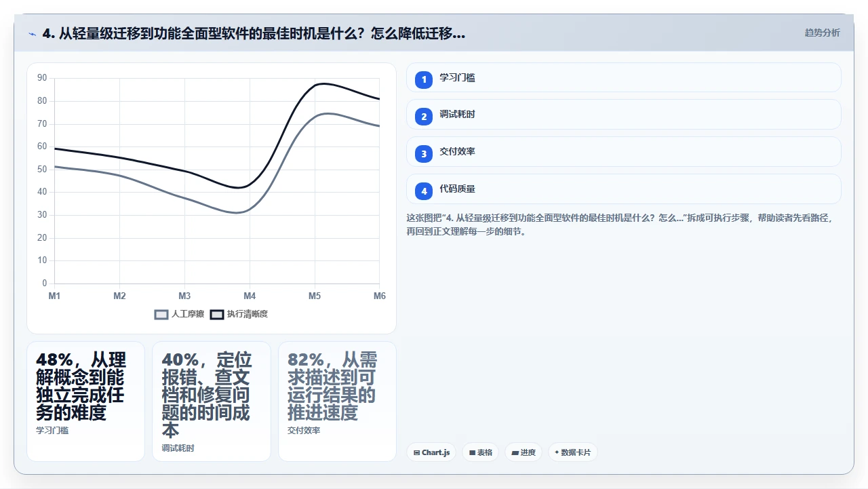
Task: Click the number 4 step badge
Action: point(424,191)
